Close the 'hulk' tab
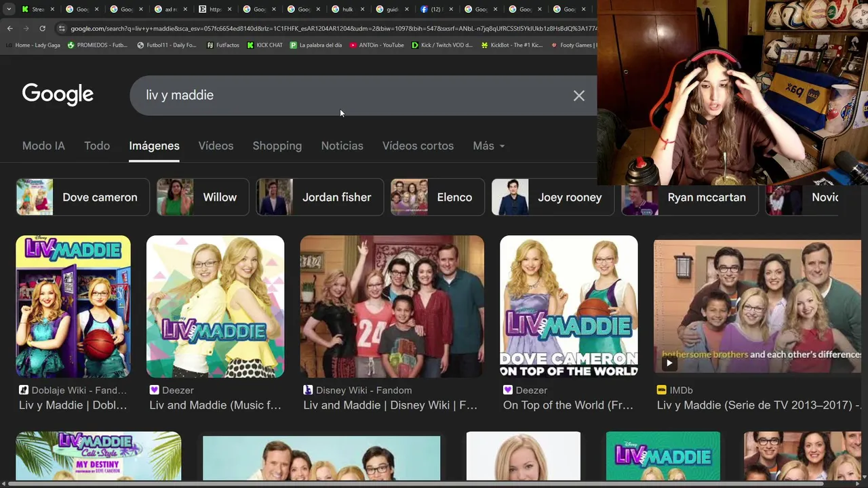This screenshot has width=868, height=488. coord(362,9)
